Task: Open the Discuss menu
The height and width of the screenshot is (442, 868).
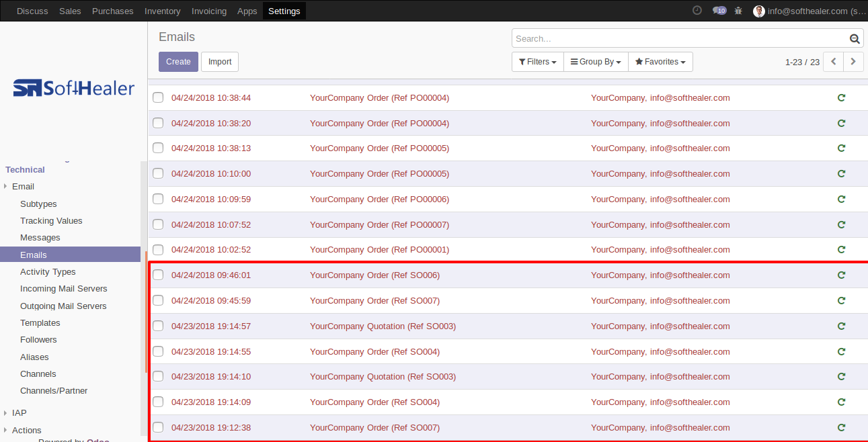Action: [32, 11]
